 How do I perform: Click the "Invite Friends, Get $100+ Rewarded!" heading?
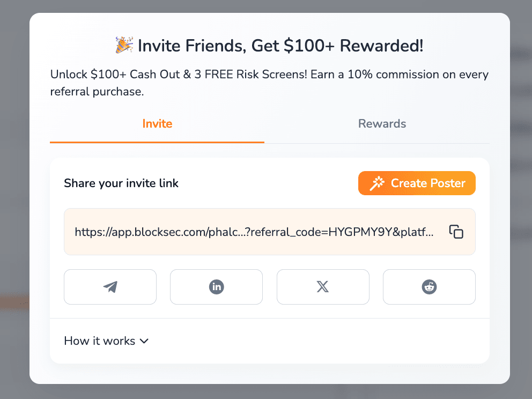(x=280, y=46)
